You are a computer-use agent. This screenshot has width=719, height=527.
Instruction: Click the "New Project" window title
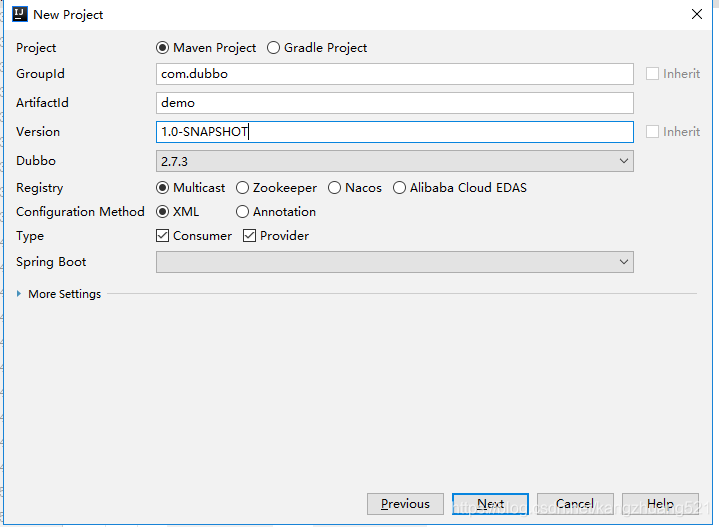point(68,15)
